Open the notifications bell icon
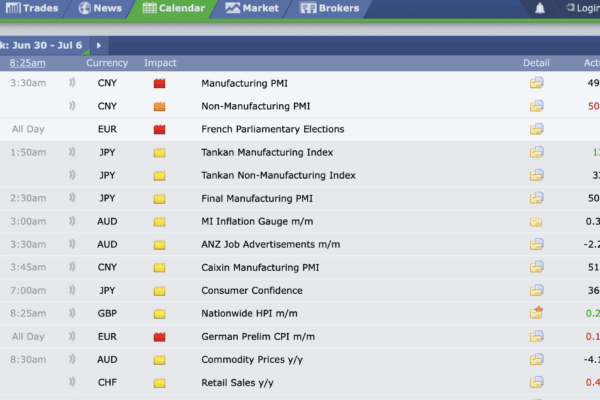Image resolution: width=600 pixels, height=400 pixels. (x=540, y=8)
